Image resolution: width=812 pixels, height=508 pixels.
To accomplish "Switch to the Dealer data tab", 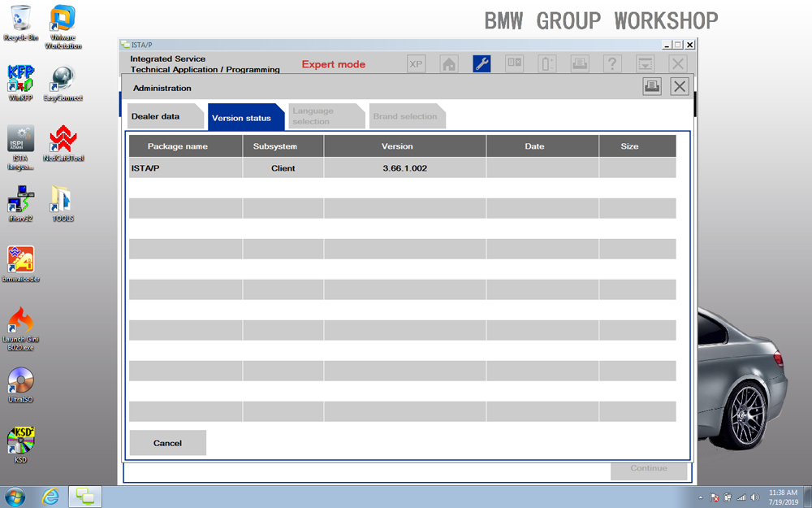I will [165, 116].
